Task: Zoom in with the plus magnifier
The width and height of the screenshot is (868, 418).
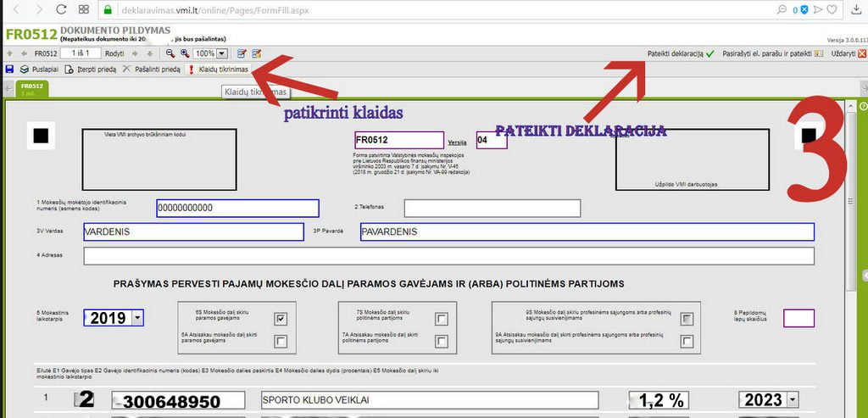Action: (x=182, y=53)
